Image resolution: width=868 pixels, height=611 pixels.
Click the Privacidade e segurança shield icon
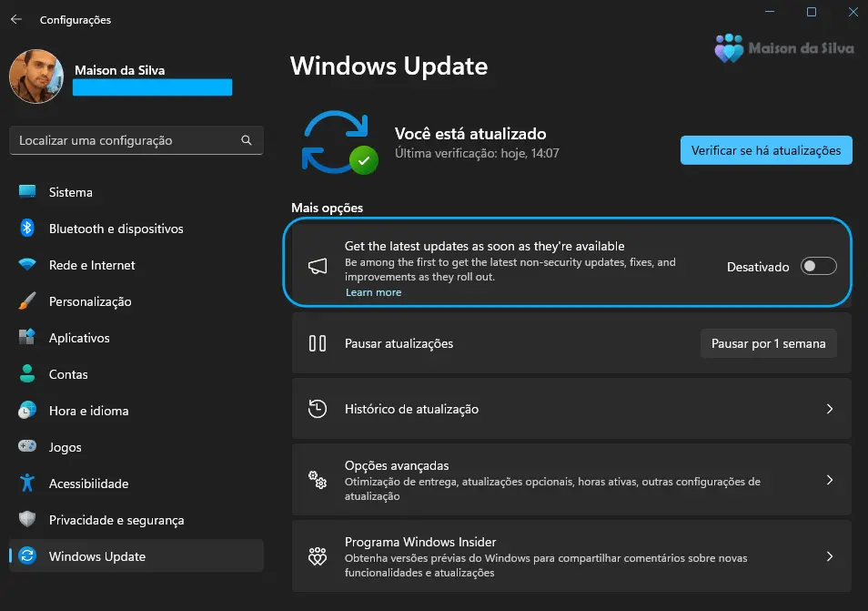coord(27,520)
